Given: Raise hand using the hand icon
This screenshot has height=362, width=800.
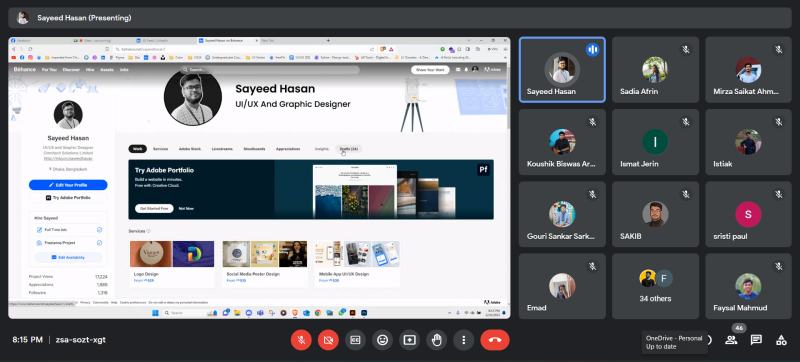Looking at the screenshot, I should pos(436,340).
